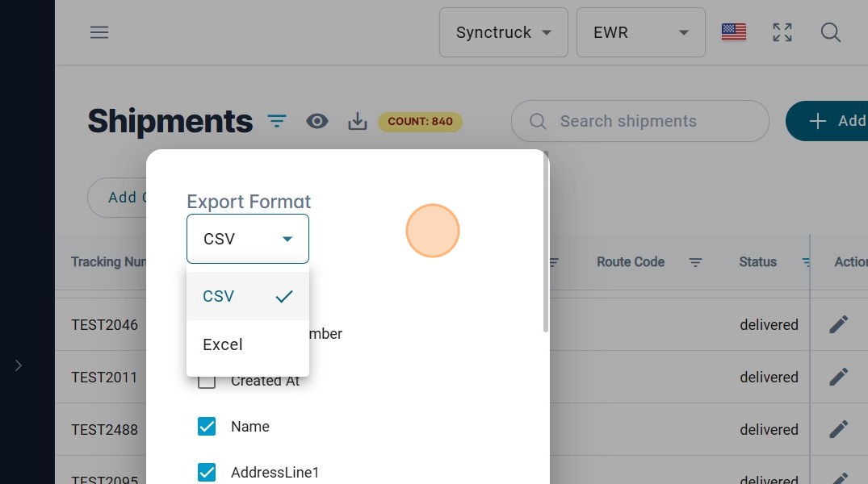Viewport: 868px width, 484px height.
Task: Click Route Code column filter icon
Action: (695, 262)
